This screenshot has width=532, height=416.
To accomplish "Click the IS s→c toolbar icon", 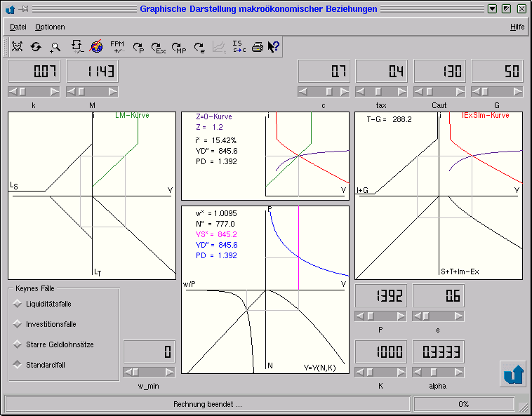I will click(239, 46).
